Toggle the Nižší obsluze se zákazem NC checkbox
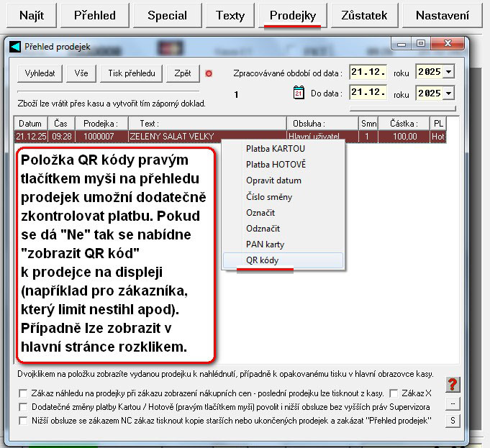Screen dimensions: 490x448 24,419
